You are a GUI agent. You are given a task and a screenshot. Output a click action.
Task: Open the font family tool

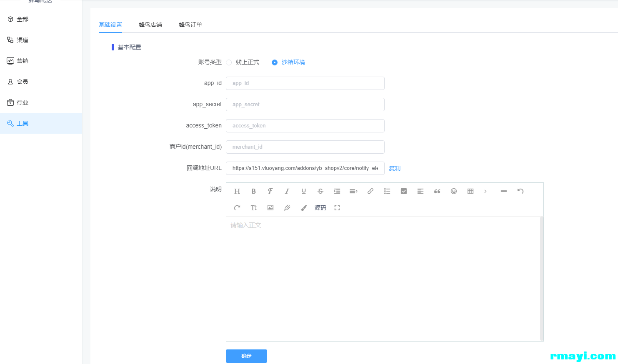[x=270, y=191]
